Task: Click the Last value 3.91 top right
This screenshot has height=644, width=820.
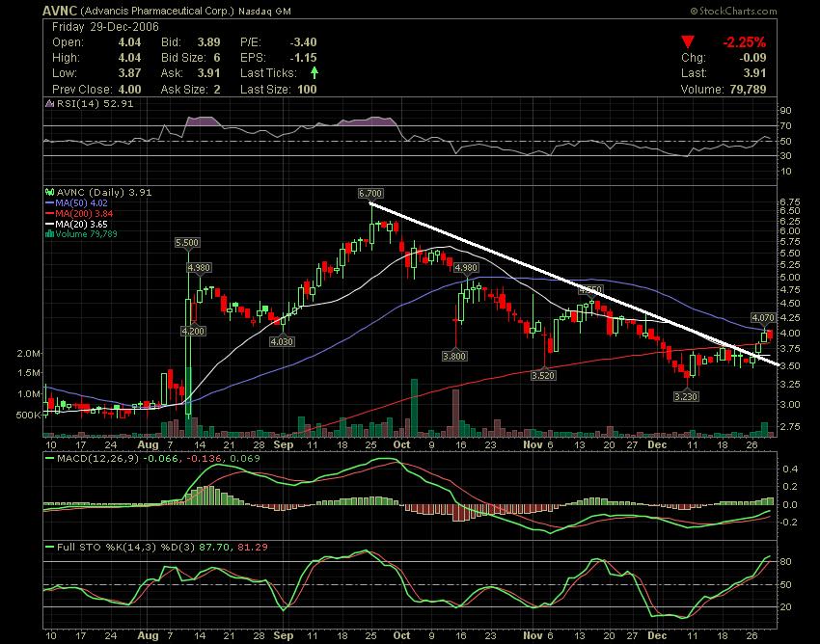Action: coord(754,72)
